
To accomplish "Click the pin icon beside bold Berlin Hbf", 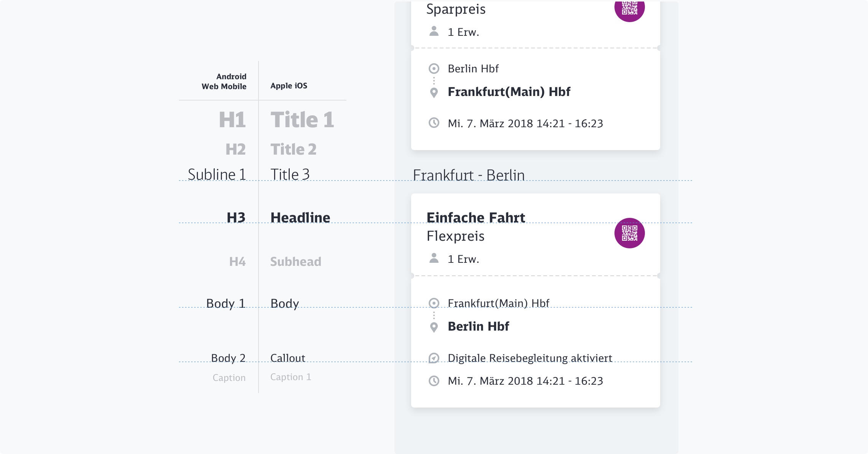I will (x=434, y=327).
